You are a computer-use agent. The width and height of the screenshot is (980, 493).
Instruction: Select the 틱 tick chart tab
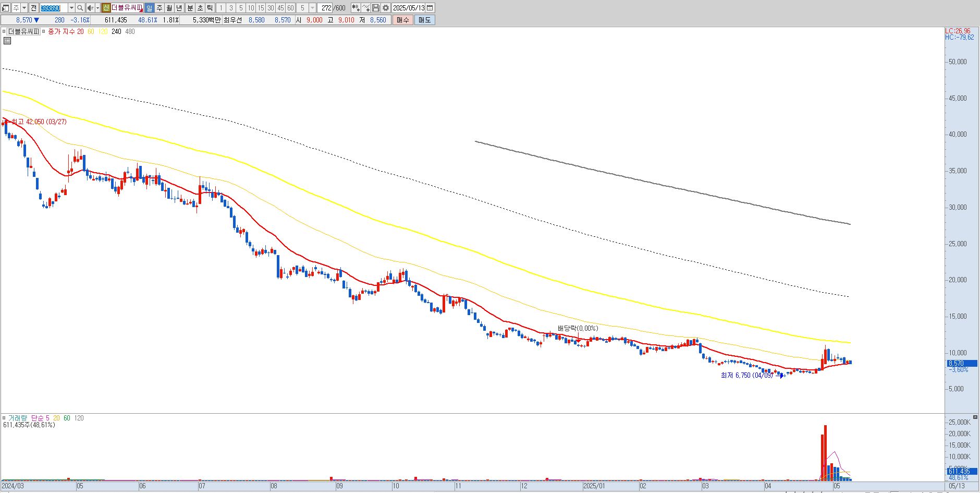click(210, 8)
